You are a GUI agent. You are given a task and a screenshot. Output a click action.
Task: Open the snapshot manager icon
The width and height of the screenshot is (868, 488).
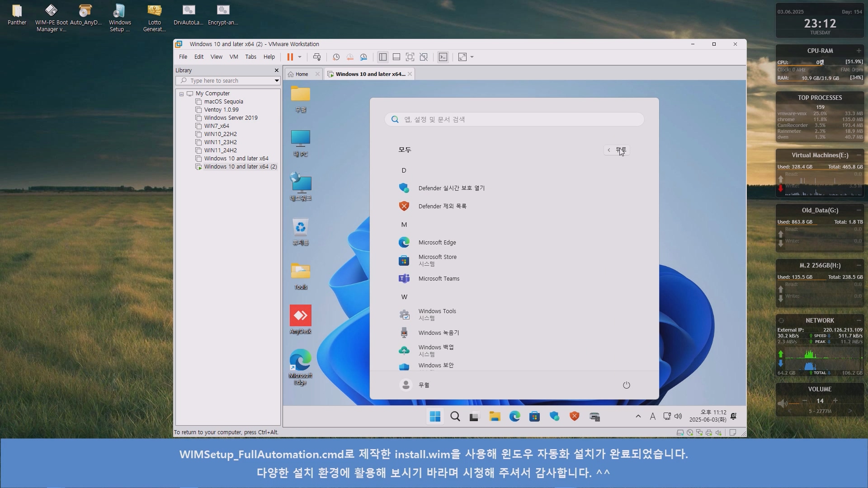coord(363,57)
